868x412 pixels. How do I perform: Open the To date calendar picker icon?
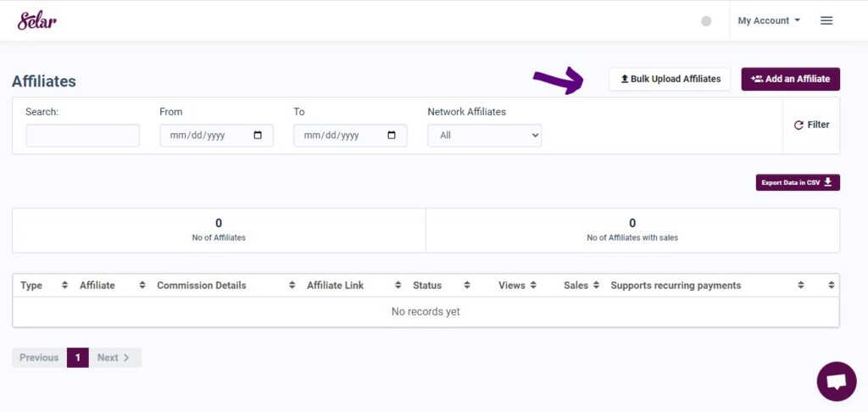tap(392, 135)
